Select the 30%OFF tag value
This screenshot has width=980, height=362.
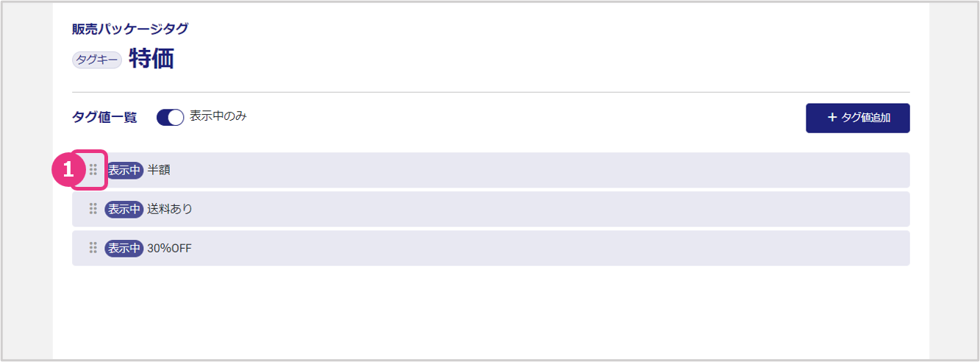(169, 248)
